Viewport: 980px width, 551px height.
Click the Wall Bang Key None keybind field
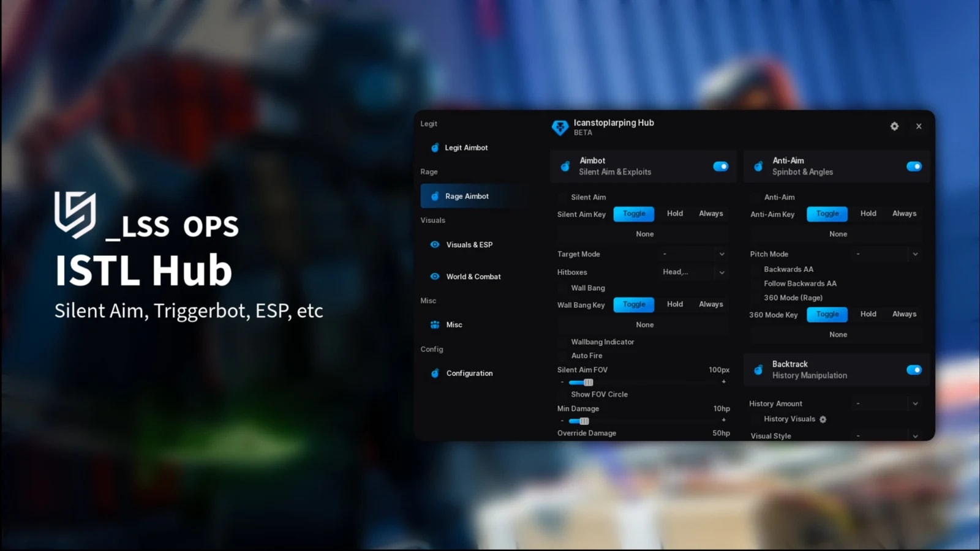pos(644,324)
